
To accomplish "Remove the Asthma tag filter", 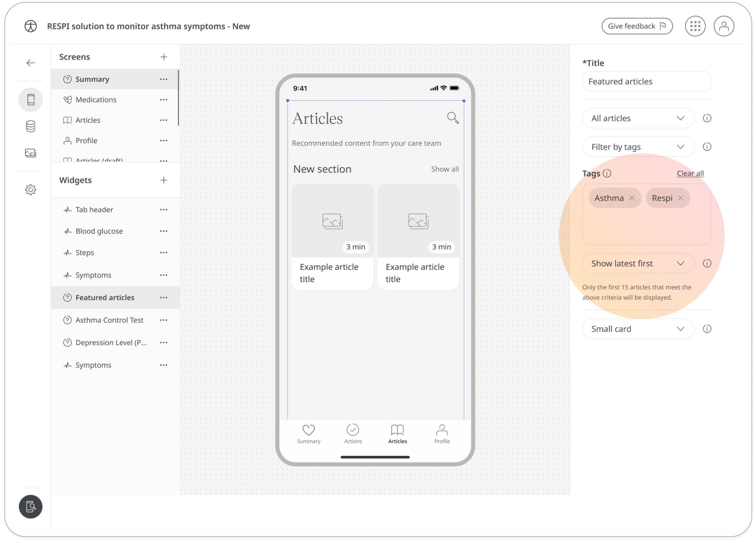I will tap(631, 198).
